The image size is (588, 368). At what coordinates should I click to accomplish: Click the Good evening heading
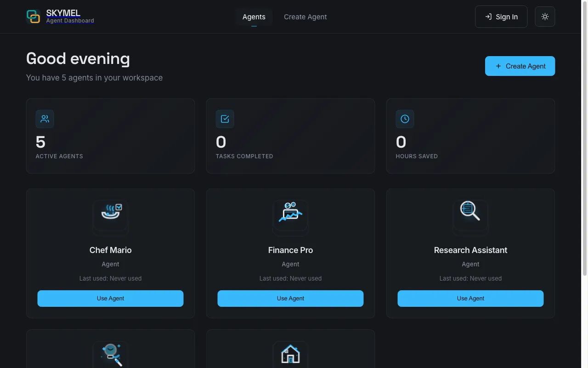pyautogui.click(x=78, y=59)
